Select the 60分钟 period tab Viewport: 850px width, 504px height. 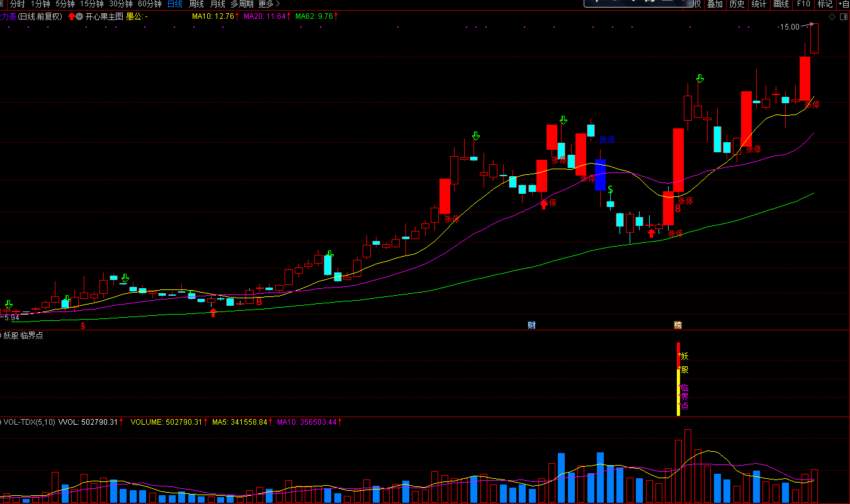(x=150, y=4)
